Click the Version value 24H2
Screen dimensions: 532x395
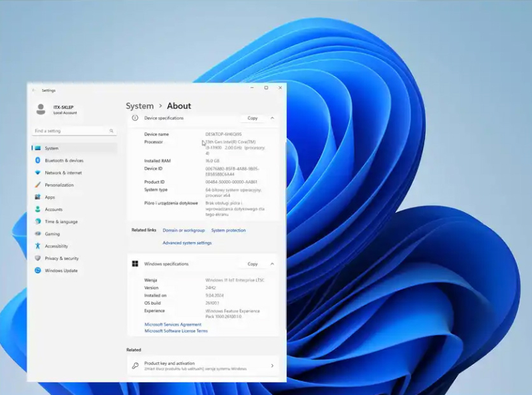(x=210, y=288)
